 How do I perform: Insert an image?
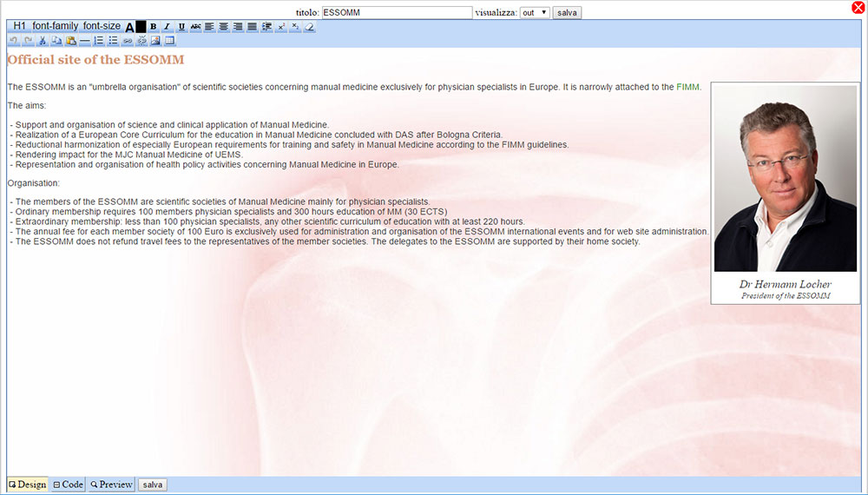click(155, 41)
